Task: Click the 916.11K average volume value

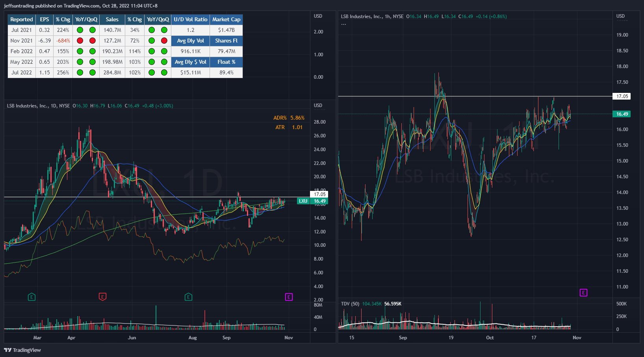Action: (x=191, y=51)
